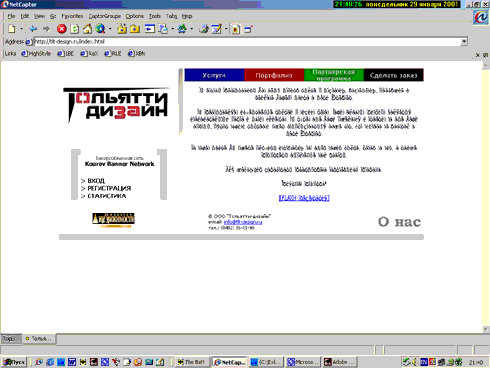Expand the address bar dropdown arrow
Image resolution: width=490 pixels, height=368 pixels.
pyautogui.click(x=464, y=42)
